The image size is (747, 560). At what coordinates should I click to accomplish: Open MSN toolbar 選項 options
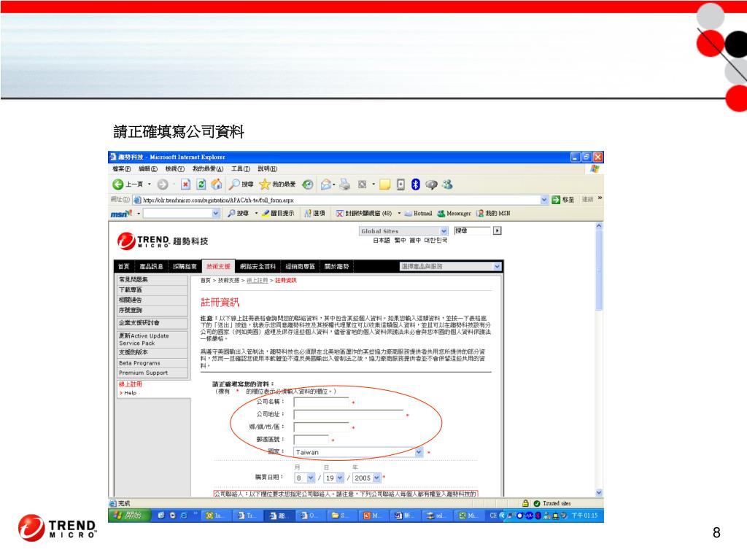(x=315, y=214)
